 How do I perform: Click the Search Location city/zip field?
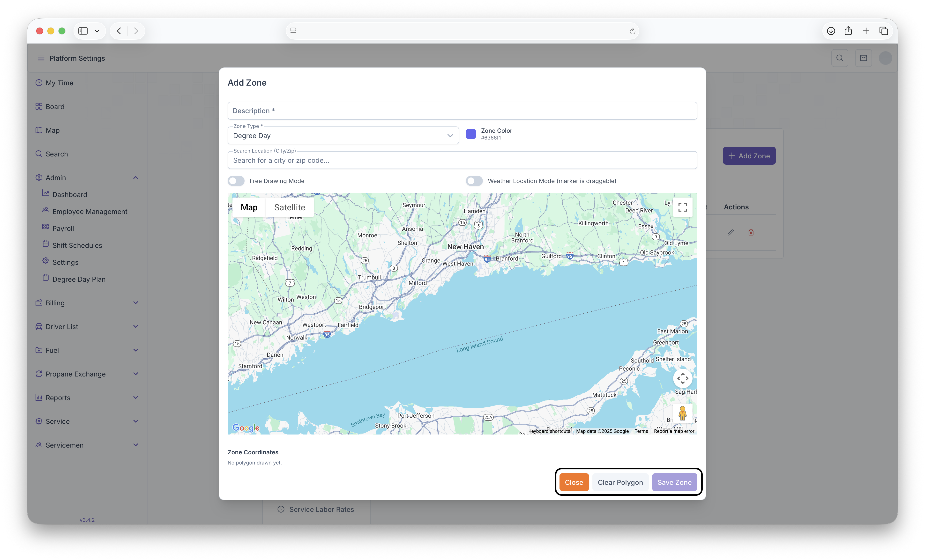pyautogui.click(x=462, y=160)
